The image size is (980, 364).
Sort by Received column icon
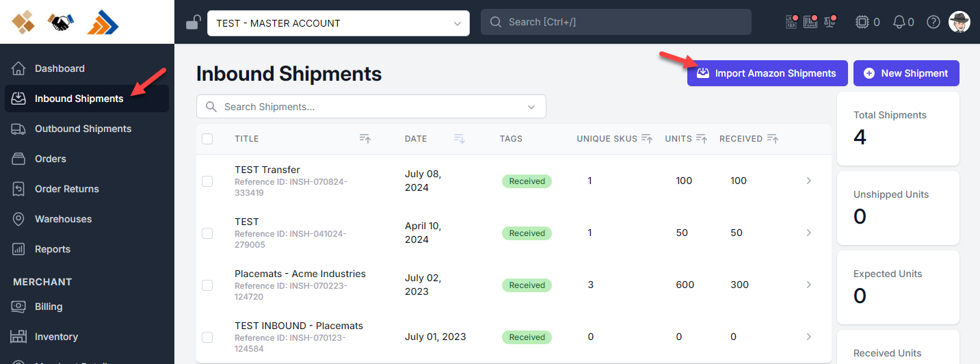773,139
